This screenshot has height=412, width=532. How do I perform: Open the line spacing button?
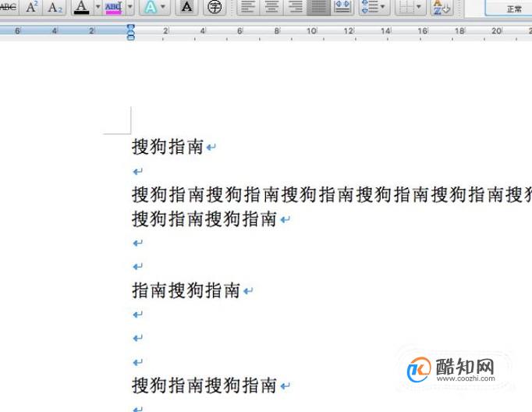369,7
